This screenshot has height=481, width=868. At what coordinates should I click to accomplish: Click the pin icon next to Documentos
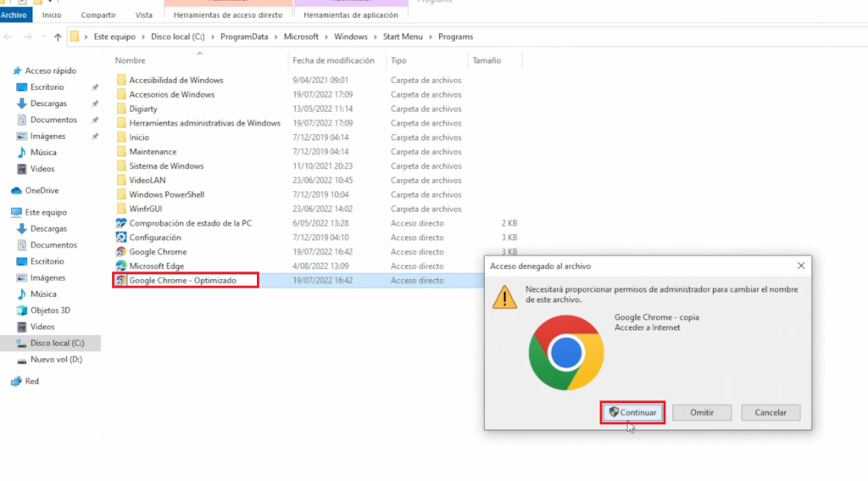point(95,120)
